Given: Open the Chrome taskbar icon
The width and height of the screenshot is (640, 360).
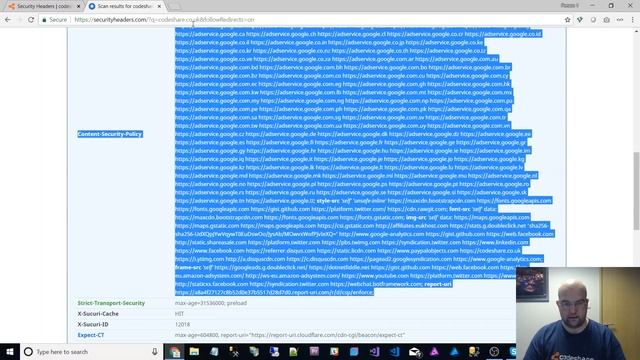Looking at the screenshot, I should pyautogui.click(x=174, y=351).
